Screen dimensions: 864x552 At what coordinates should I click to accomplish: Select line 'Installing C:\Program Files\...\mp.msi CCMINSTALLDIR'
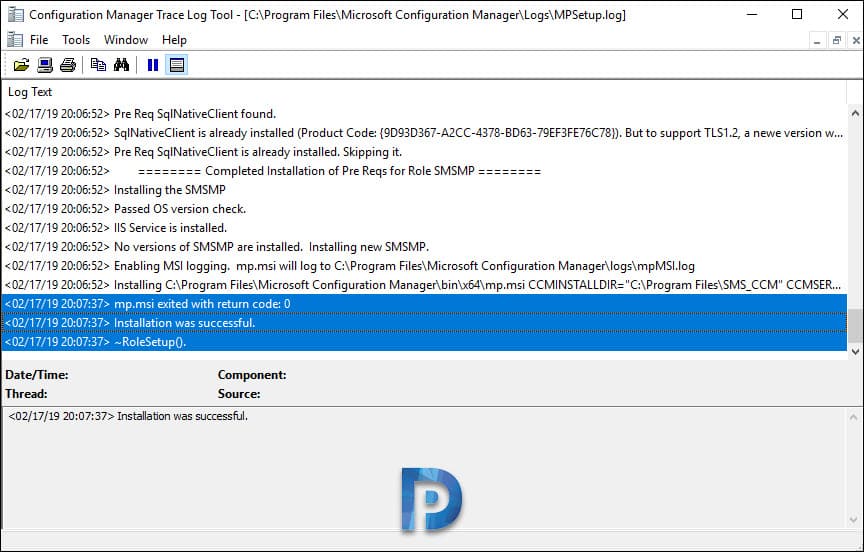(x=424, y=285)
